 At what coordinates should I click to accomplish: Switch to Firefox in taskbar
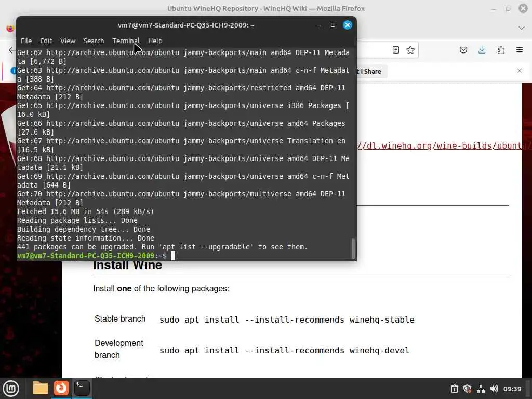coord(61,388)
